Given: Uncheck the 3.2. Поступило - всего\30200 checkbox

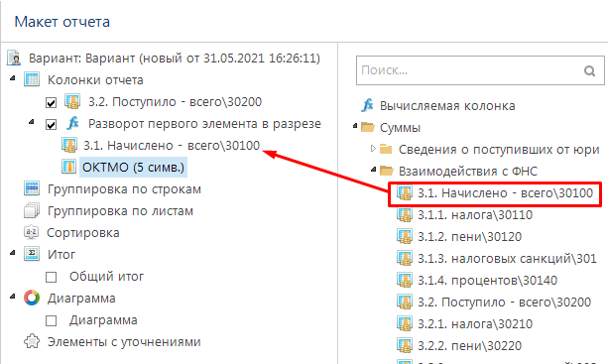Looking at the screenshot, I should [52, 103].
